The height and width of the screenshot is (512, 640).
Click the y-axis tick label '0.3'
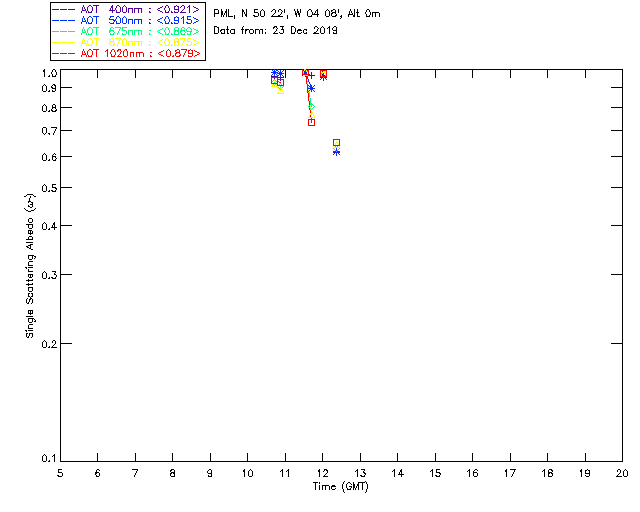tap(49, 275)
